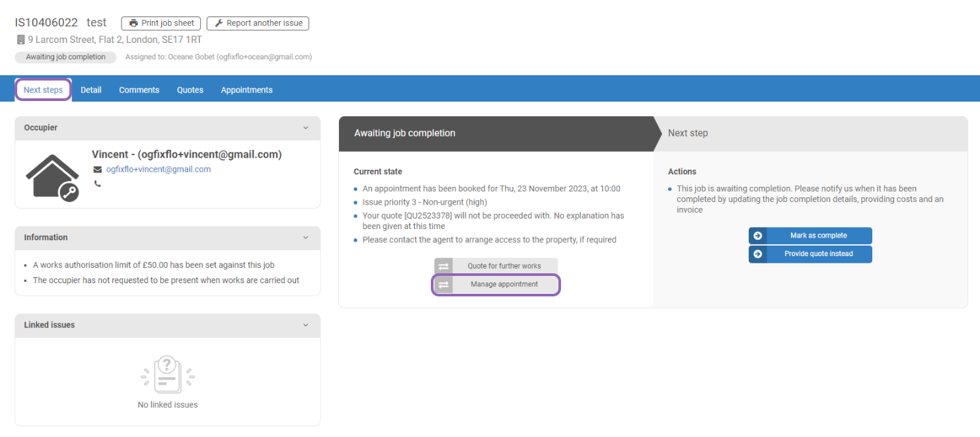Click the house with key occupier icon
This screenshot has height=437, width=980.
click(x=52, y=178)
